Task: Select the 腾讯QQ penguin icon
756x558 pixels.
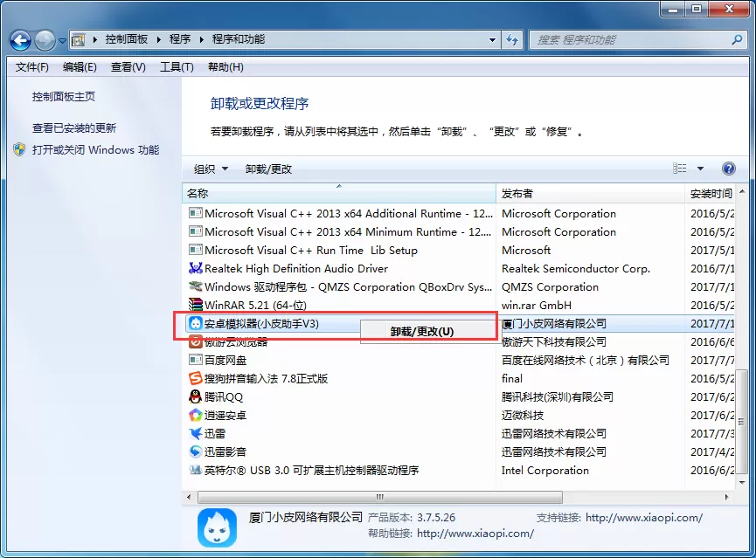Action: pyautogui.click(x=195, y=396)
